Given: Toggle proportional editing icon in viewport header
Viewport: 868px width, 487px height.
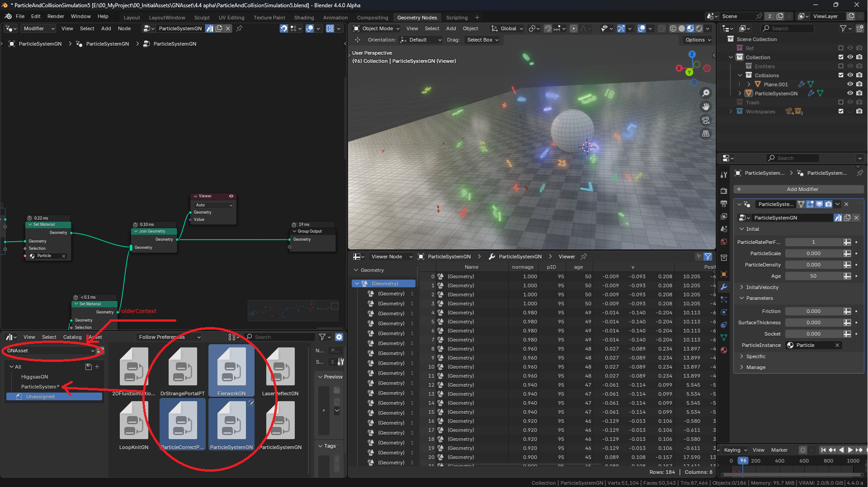Looking at the screenshot, I should [x=574, y=28].
